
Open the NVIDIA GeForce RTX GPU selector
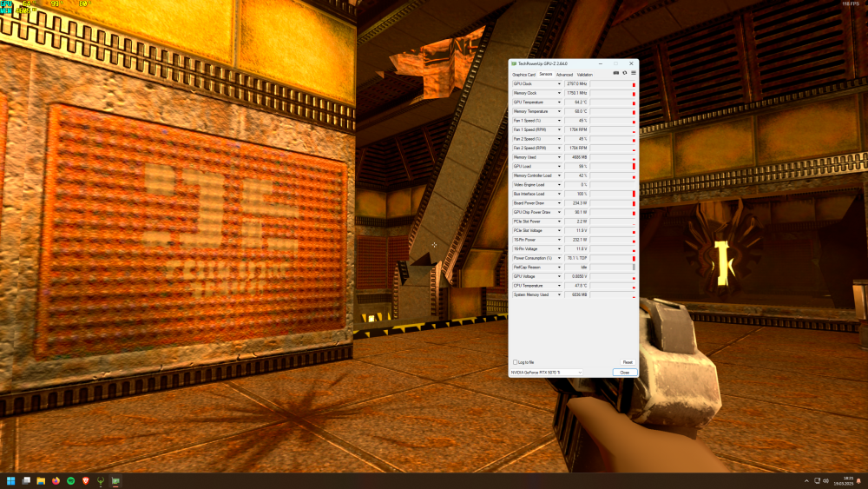point(546,372)
